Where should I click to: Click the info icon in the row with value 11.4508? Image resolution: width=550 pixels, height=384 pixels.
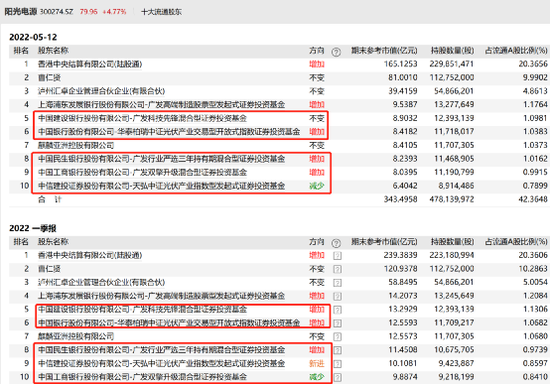(x=337, y=350)
